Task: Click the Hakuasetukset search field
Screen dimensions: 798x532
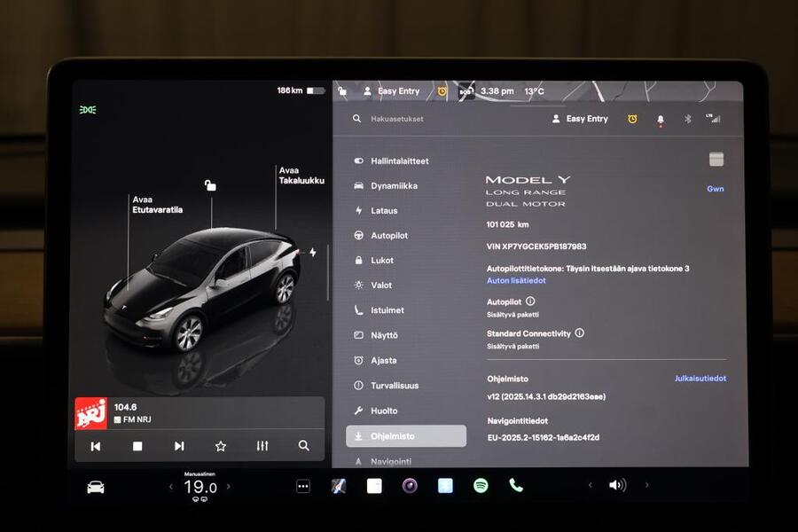Action: (x=399, y=118)
